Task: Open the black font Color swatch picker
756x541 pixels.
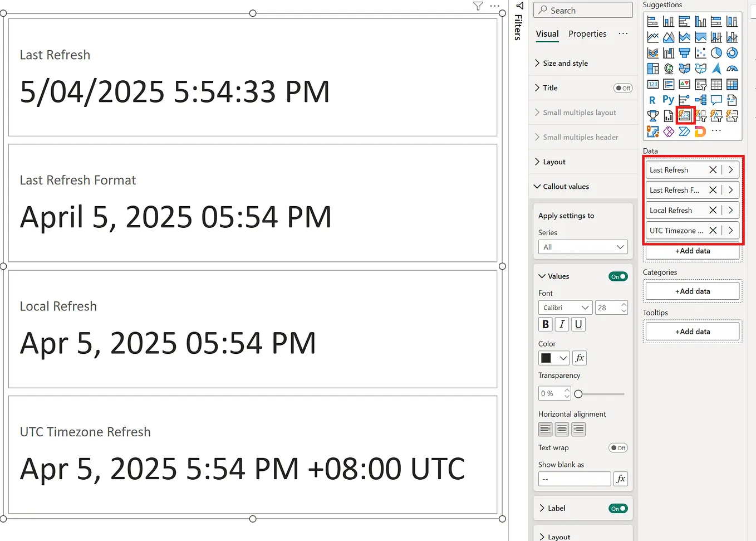Action: pos(553,358)
